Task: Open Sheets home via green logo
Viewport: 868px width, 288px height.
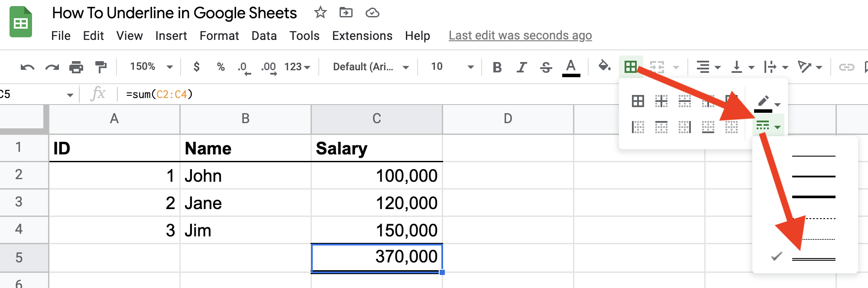Action: (21, 22)
